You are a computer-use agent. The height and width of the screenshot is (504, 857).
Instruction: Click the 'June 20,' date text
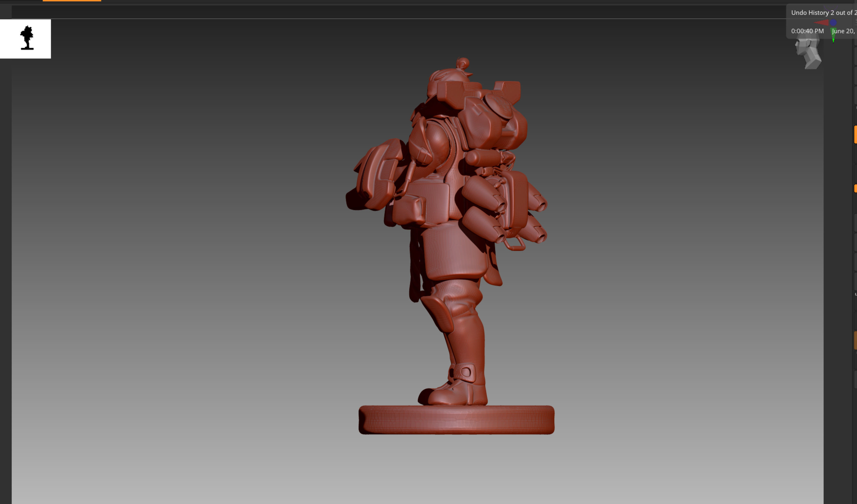click(843, 31)
